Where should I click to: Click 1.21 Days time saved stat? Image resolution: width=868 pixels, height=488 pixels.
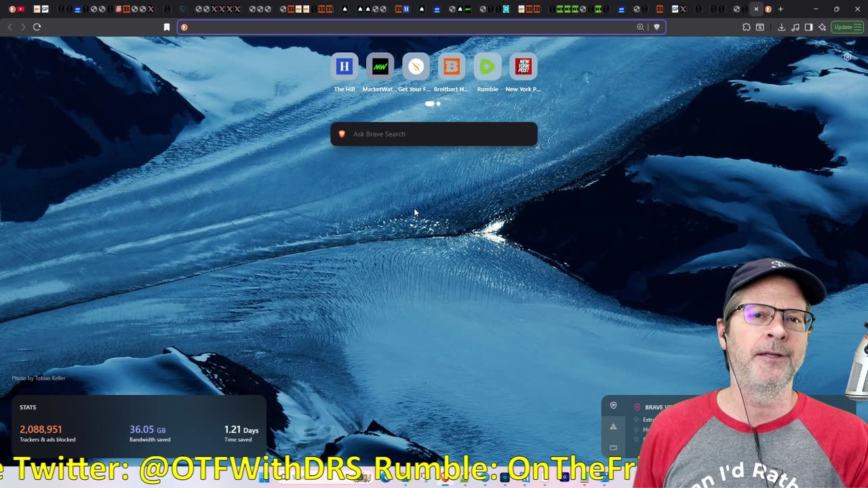(x=241, y=434)
